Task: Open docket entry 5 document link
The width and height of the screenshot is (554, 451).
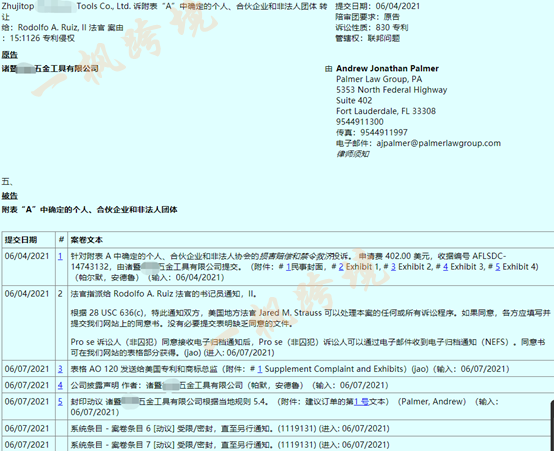Action: 60,402
